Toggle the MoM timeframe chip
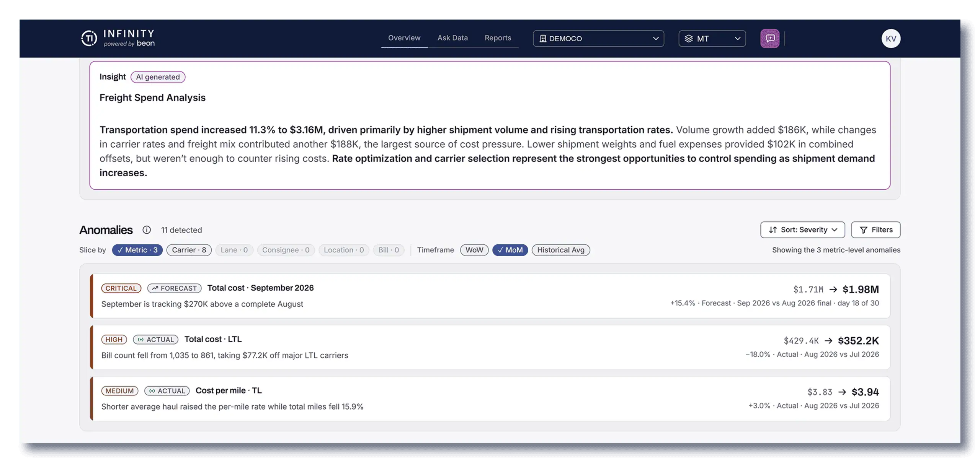980x470 pixels. coord(510,250)
